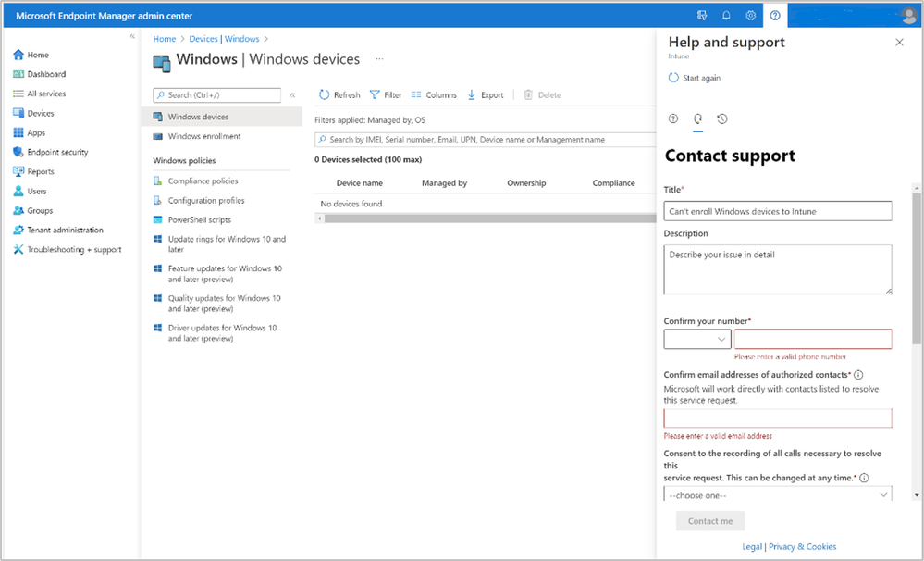924x561 pixels.
Task: Collapse the left navigation sidebar
Action: [x=132, y=37]
